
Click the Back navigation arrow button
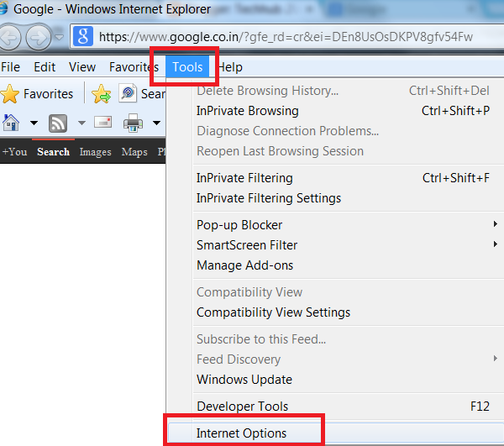click(8, 38)
